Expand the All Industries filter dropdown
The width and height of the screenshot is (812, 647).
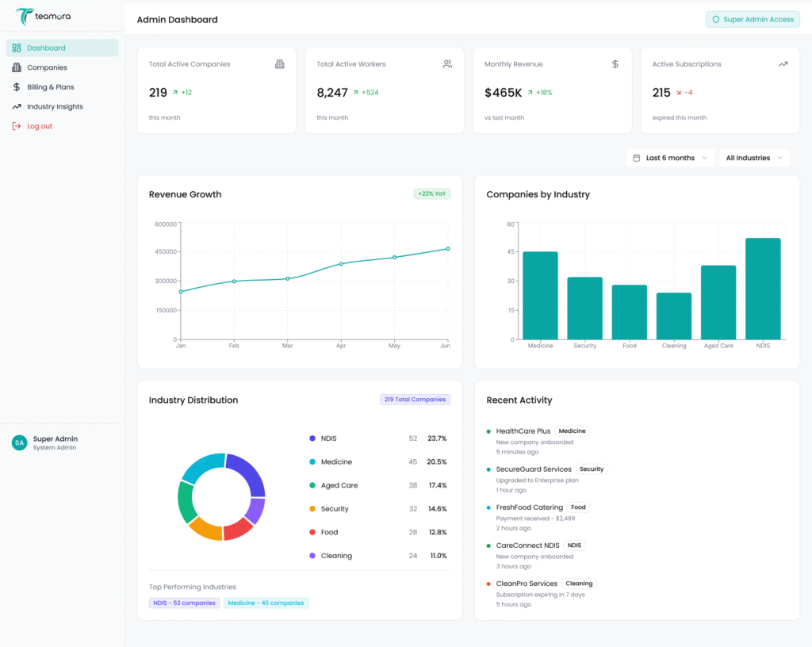(x=754, y=158)
